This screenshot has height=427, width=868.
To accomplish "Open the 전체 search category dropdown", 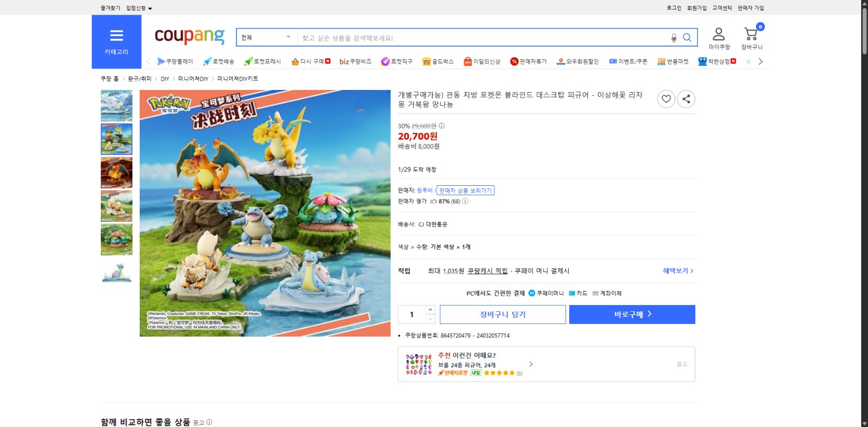I will 266,38.
